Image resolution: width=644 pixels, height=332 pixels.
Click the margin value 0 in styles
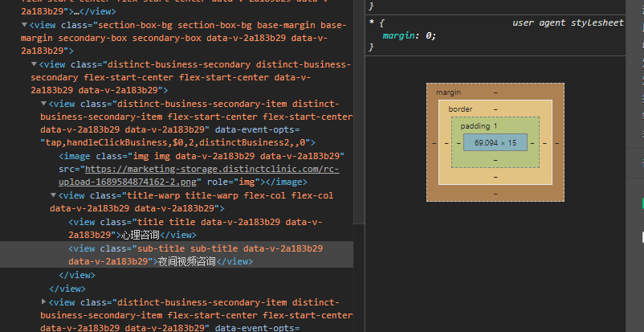pyautogui.click(x=429, y=36)
